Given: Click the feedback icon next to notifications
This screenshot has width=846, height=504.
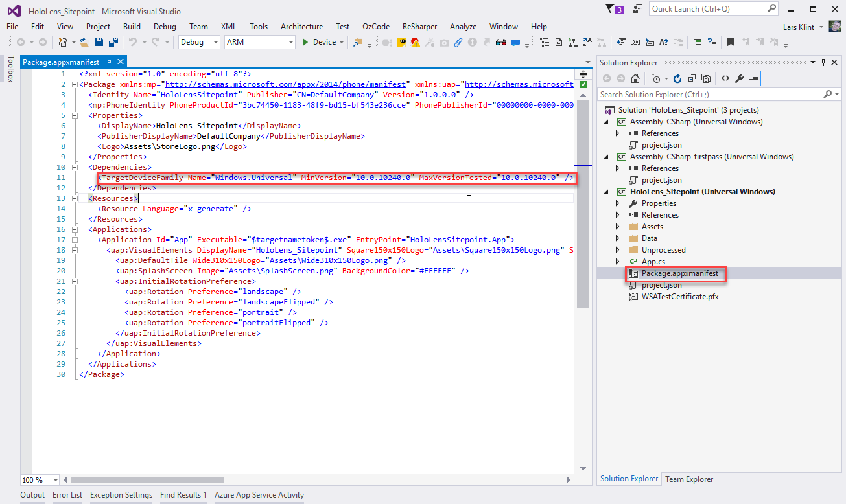Looking at the screenshot, I should point(639,9).
